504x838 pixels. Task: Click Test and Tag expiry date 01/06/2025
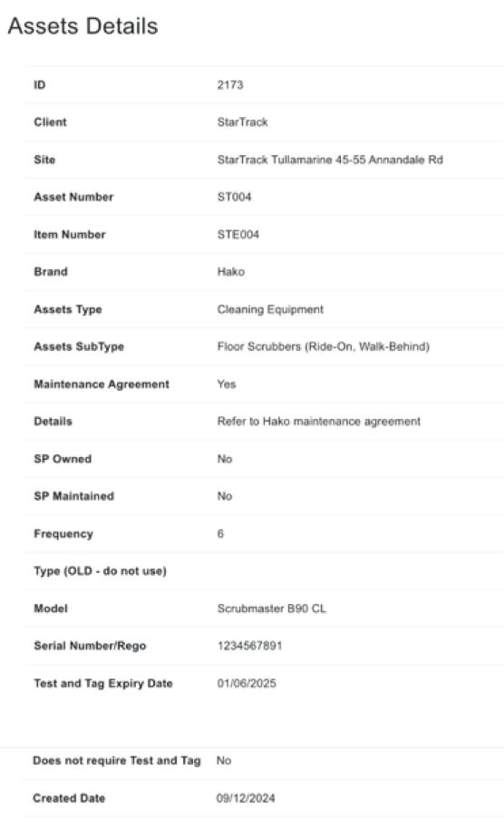pyautogui.click(x=247, y=684)
